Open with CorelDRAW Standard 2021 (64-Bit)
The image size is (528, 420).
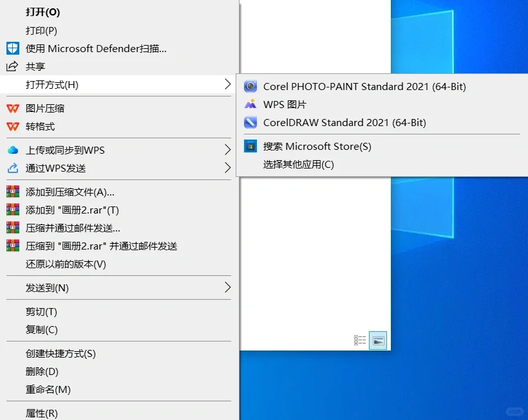click(382, 122)
